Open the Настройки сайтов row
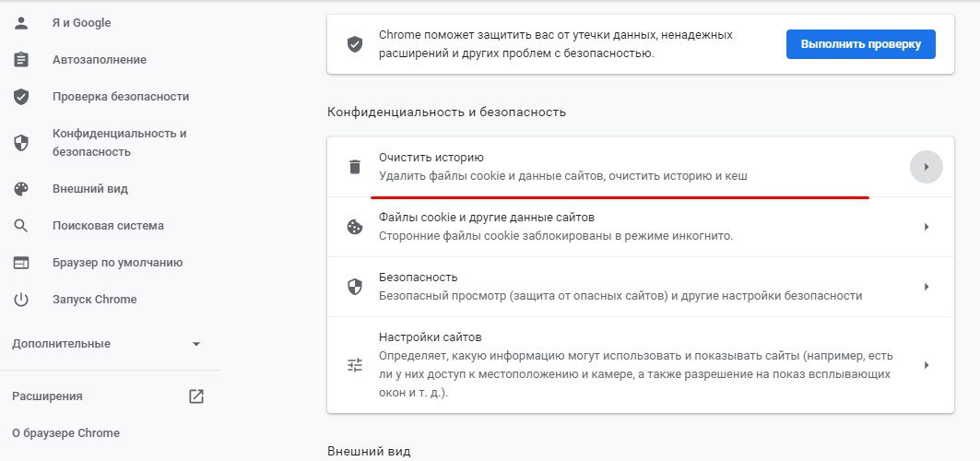 point(640,365)
